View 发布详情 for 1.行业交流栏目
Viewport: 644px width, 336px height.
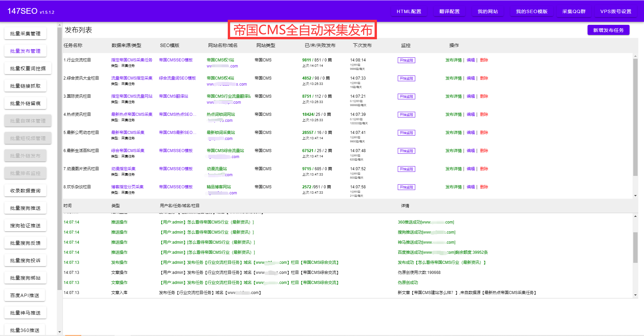coord(454,60)
